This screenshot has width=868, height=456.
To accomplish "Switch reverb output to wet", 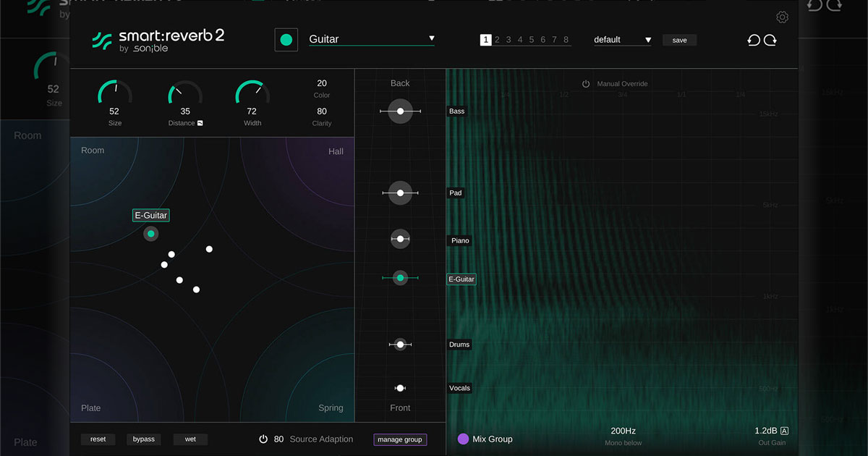I will point(190,439).
